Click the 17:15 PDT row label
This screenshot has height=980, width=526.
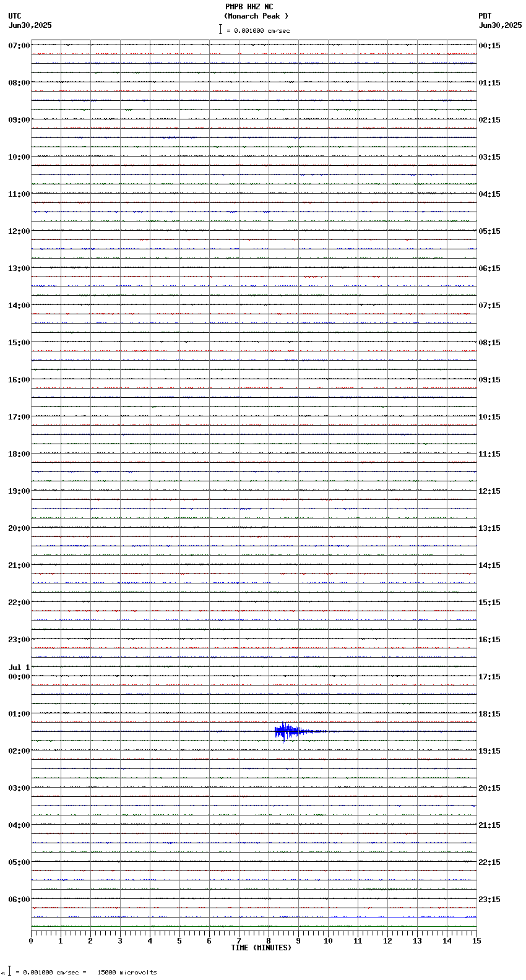pos(489,677)
